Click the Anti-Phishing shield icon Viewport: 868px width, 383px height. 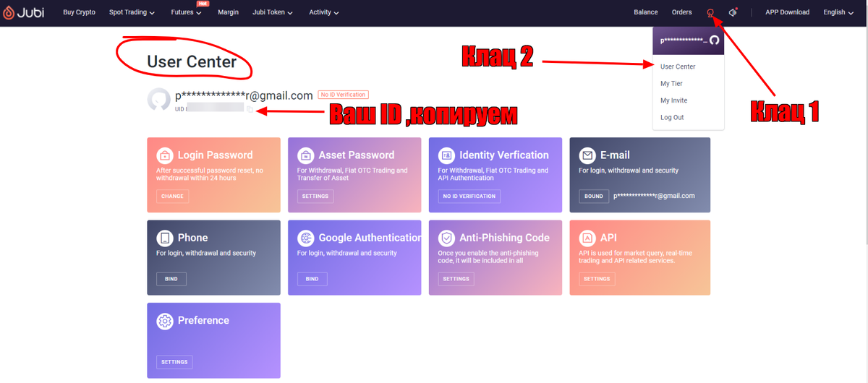click(x=446, y=238)
